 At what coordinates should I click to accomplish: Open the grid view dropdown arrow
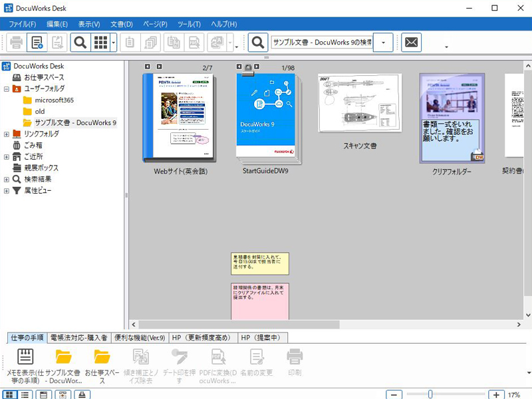coord(114,43)
